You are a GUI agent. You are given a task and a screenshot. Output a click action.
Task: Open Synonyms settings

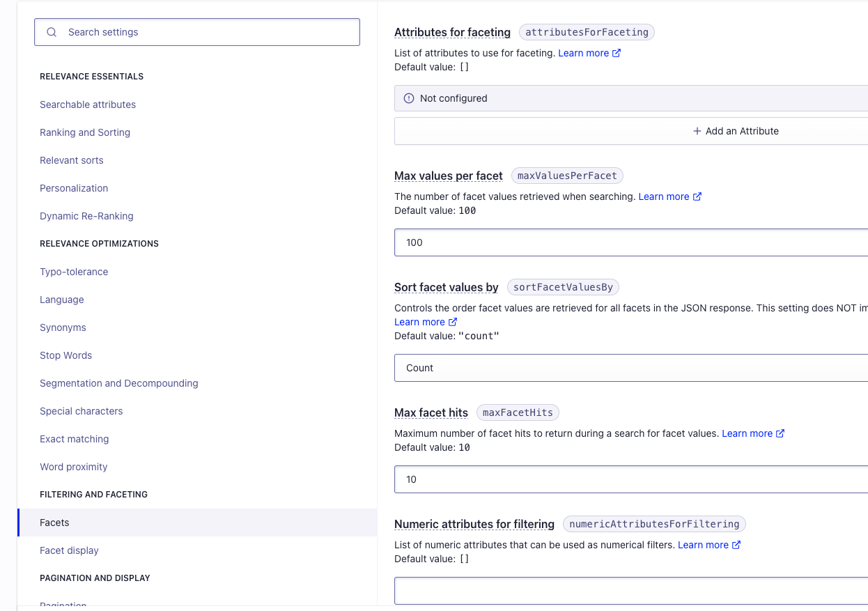(x=63, y=327)
